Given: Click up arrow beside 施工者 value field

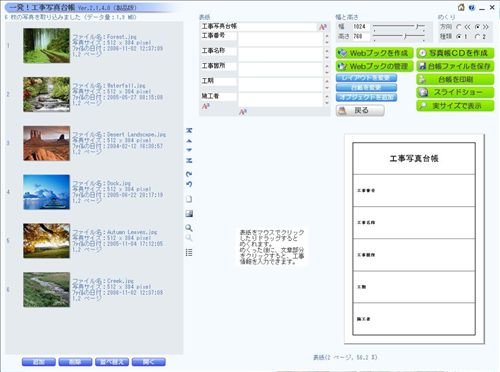Looking at the screenshot, I should (x=327, y=96).
